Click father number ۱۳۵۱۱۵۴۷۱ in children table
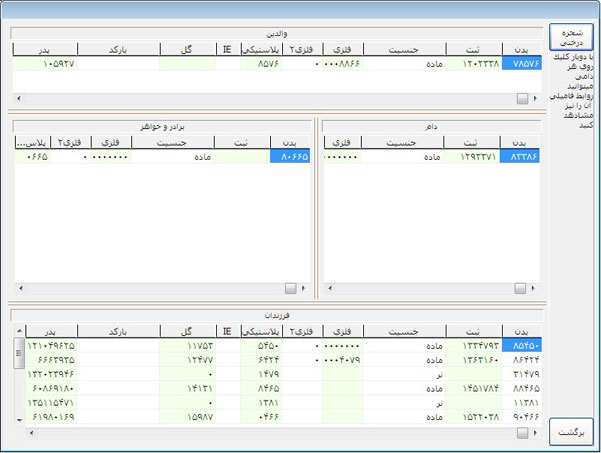Screen dimensions: 601x453 [x=51, y=402]
